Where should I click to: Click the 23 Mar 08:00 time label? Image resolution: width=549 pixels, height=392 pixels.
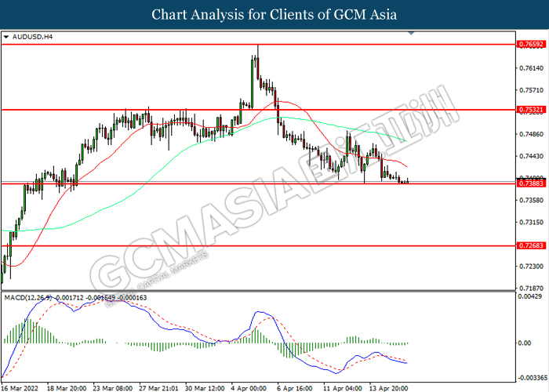(113, 388)
